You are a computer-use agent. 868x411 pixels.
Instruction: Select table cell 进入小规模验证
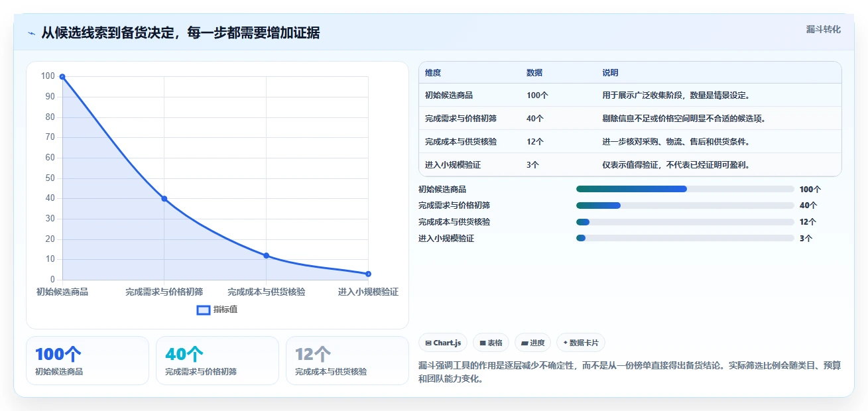click(453, 165)
